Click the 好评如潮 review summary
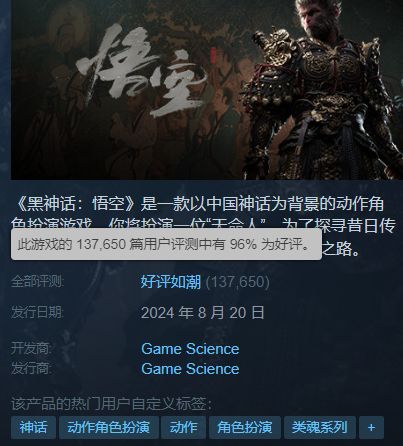This screenshot has height=446, width=403. (171, 282)
